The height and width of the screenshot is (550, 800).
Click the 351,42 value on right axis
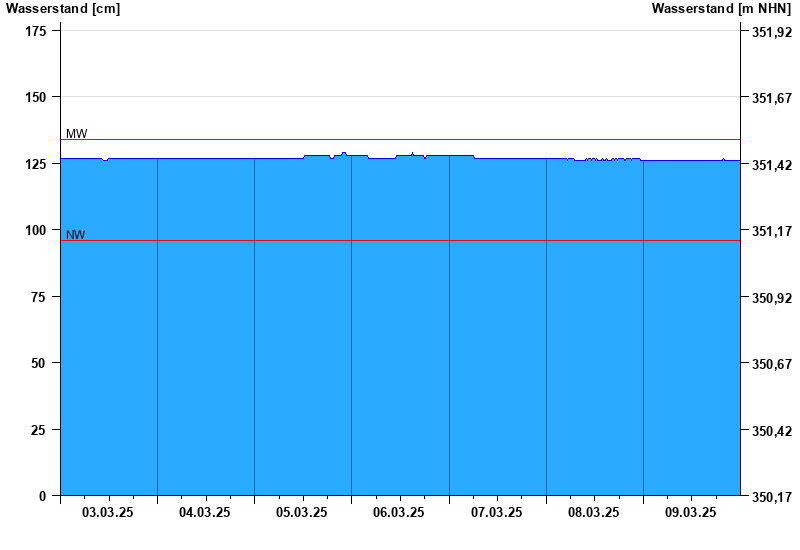point(772,165)
